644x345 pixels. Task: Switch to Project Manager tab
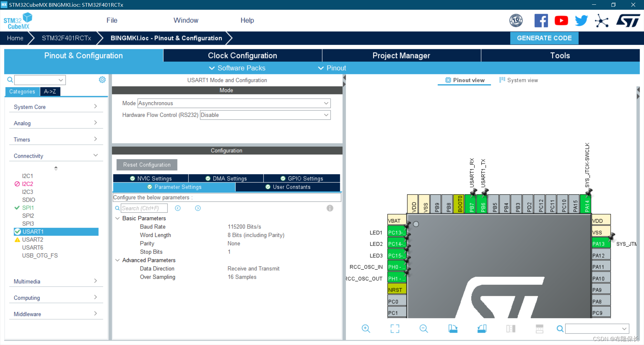pyautogui.click(x=401, y=56)
